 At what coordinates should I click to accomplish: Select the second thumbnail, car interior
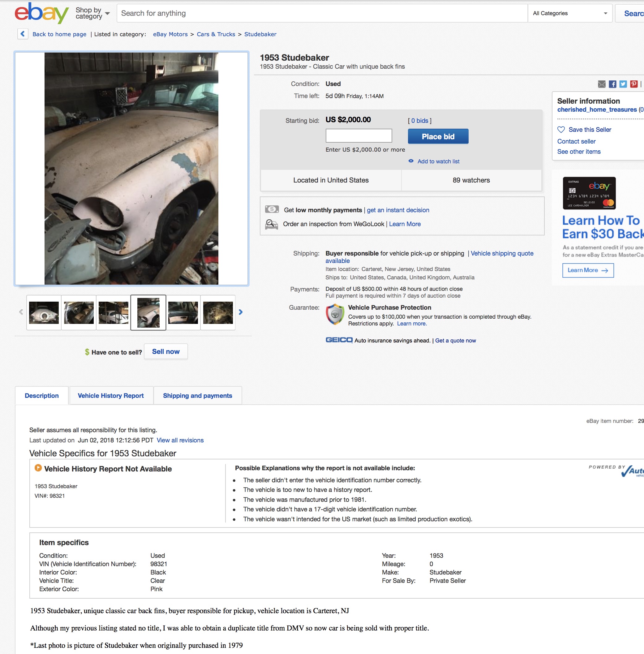point(79,312)
